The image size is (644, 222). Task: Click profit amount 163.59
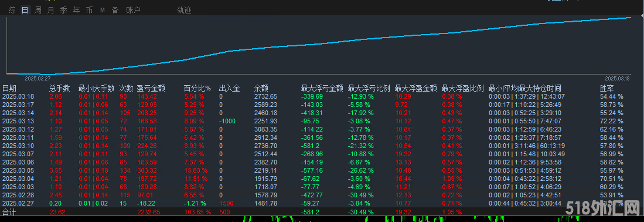click(x=147, y=162)
